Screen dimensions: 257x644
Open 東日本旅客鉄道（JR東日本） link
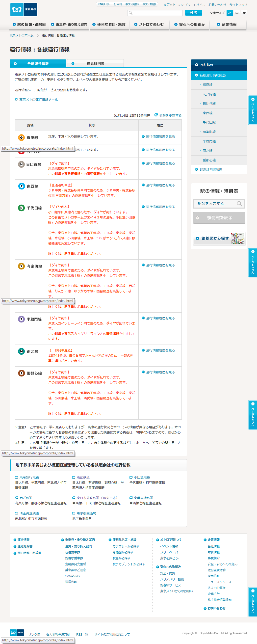point(97,498)
